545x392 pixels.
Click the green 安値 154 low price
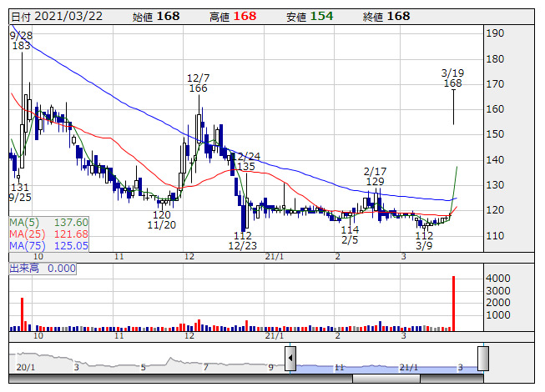coord(310,17)
